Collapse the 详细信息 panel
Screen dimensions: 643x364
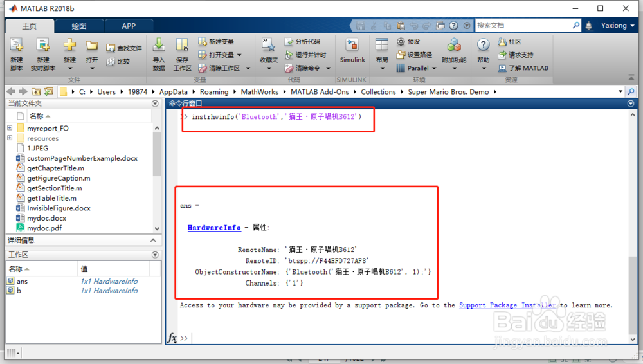click(153, 240)
